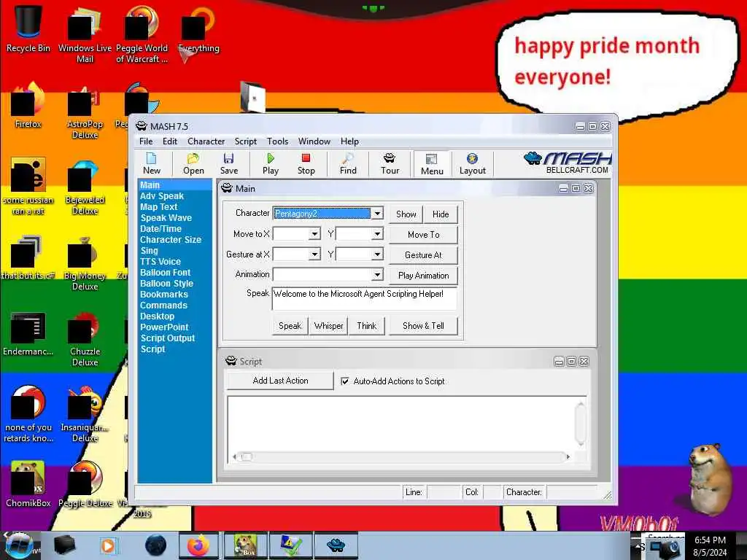Image resolution: width=747 pixels, height=560 pixels.
Task: Click the Show & Tell button
Action: coord(424,326)
